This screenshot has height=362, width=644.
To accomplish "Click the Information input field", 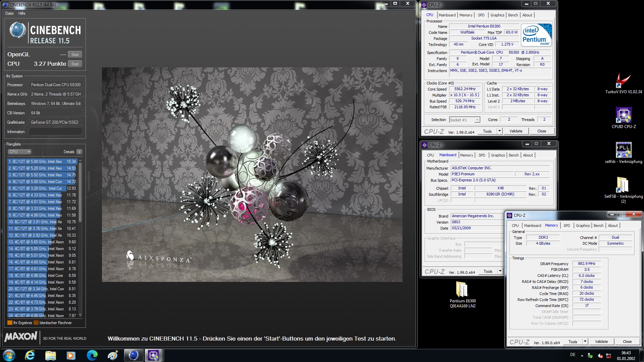I will [56, 132].
